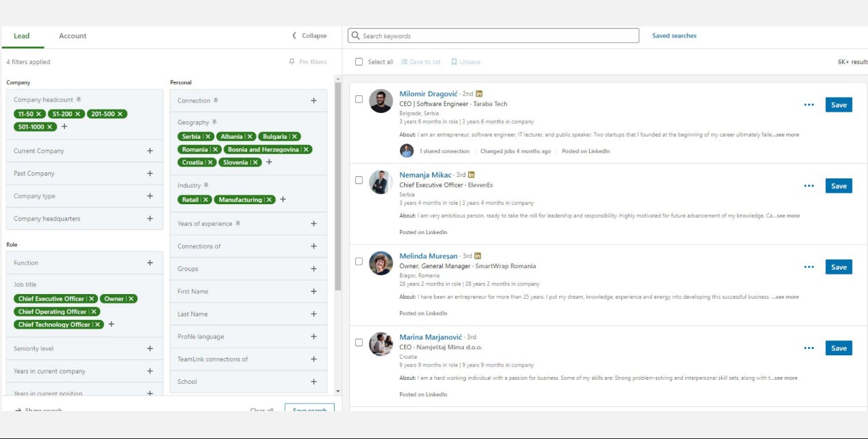
Task: Open more options for Nemanja Mikac
Action: 809,186
